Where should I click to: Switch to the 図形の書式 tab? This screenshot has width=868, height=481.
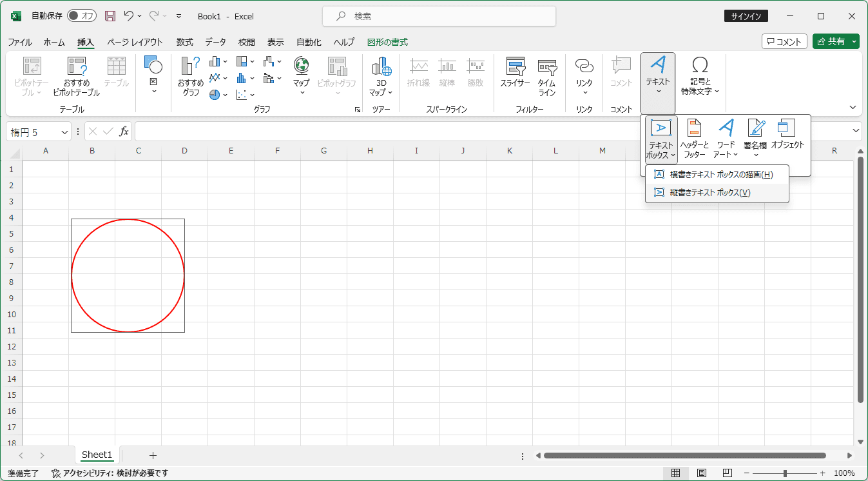coord(387,43)
